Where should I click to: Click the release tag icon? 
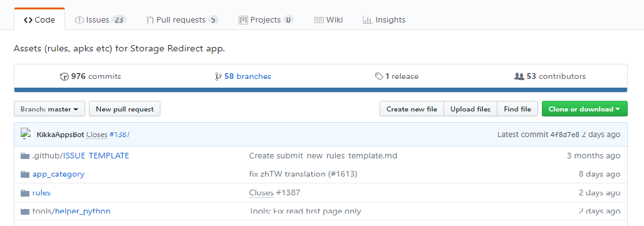[x=379, y=77]
